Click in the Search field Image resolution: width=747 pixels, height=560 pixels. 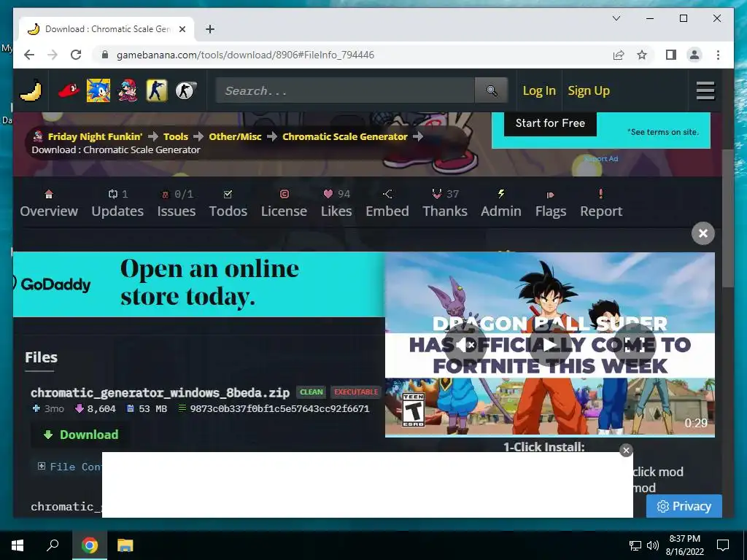click(345, 90)
